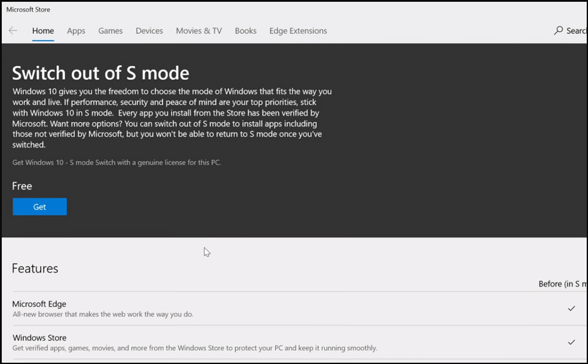Click the Before (in S mode) column header
Viewport: 588px width, 364px height.
[563, 284]
